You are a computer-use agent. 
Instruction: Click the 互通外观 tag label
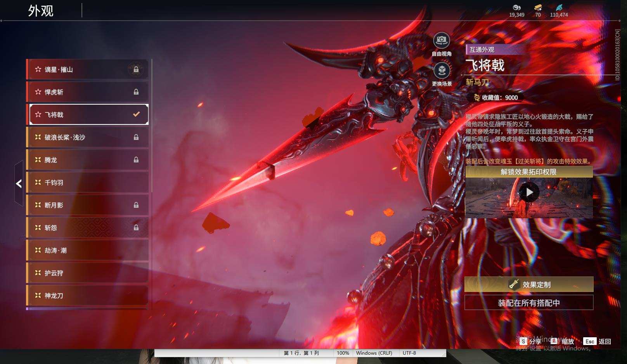(x=482, y=50)
